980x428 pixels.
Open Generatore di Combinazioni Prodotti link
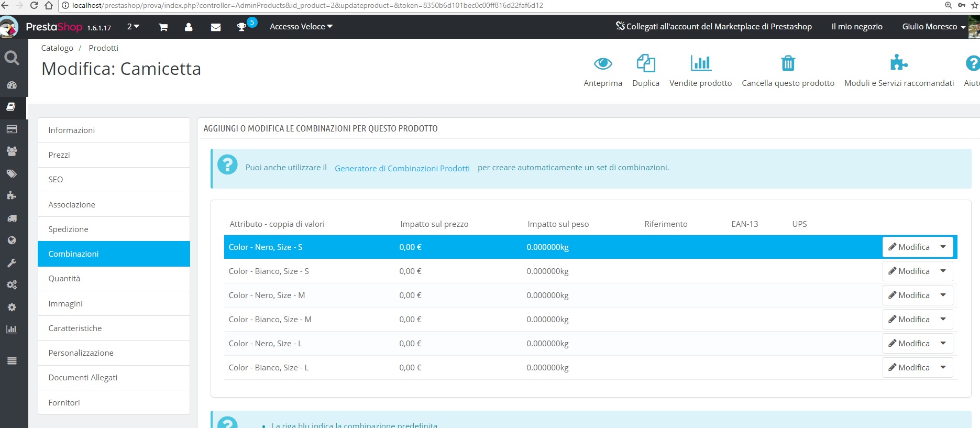click(x=402, y=168)
